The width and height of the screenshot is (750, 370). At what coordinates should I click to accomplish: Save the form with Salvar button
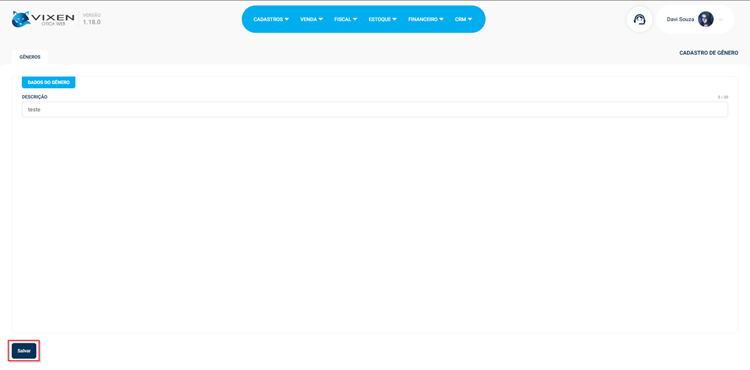tap(24, 351)
